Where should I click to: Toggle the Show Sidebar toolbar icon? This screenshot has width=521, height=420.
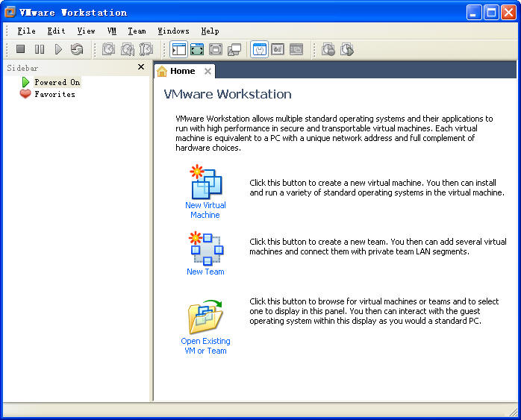coord(178,49)
